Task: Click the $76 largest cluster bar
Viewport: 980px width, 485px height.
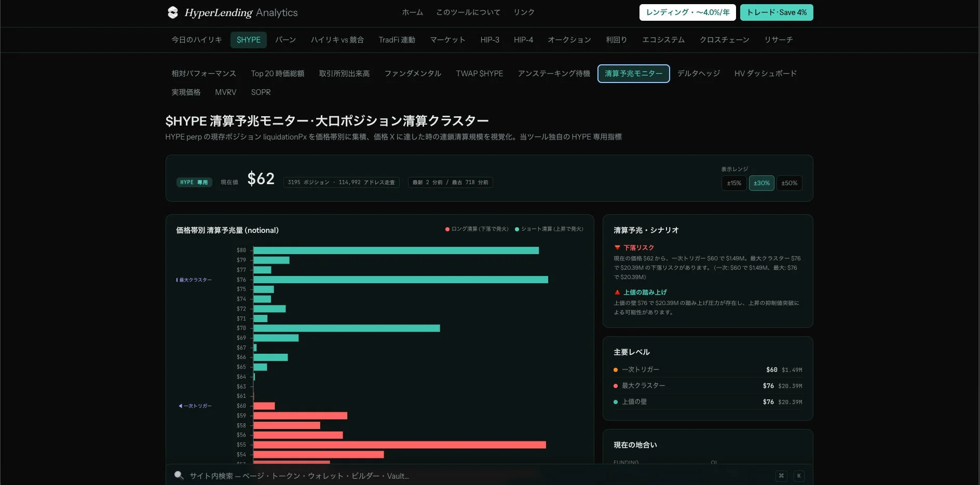Action: click(401, 280)
